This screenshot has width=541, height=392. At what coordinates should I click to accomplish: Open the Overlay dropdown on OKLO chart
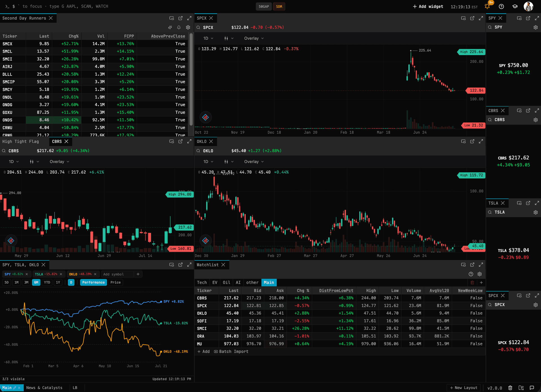click(x=254, y=162)
